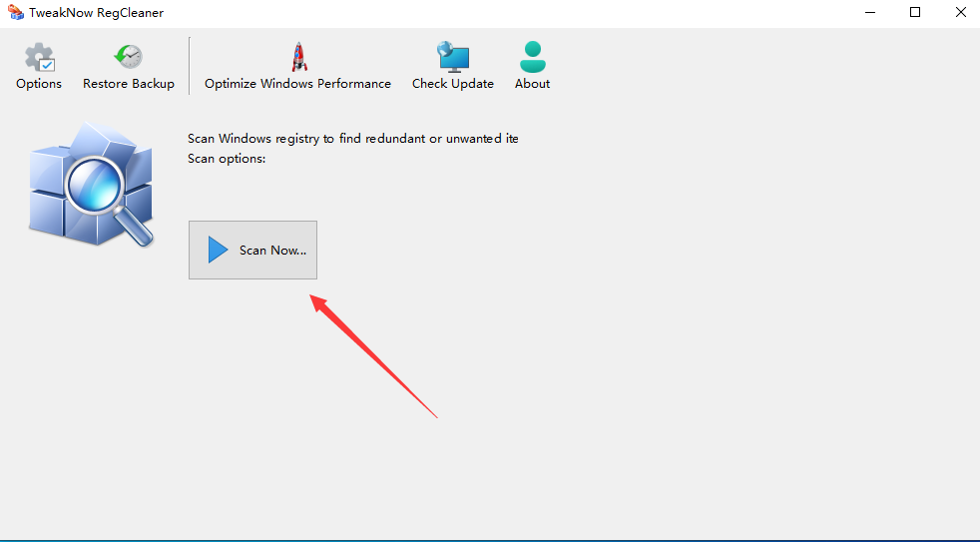Open the Options gear icon
This screenshot has height=542, width=980.
click(39, 58)
